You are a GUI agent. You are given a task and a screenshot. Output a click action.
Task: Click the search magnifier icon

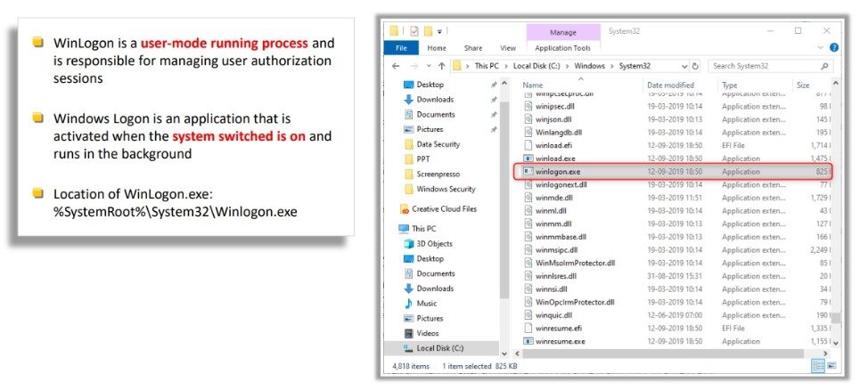click(x=824, y=66)
